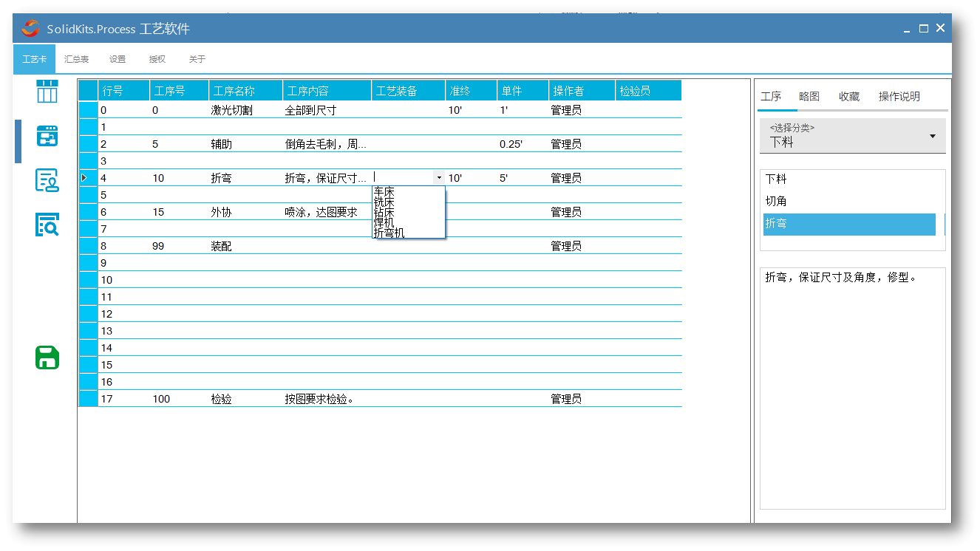Click the SolidKits logo in title bar
Viewport: 980px width, 551px height.
[x=31, y=29]
